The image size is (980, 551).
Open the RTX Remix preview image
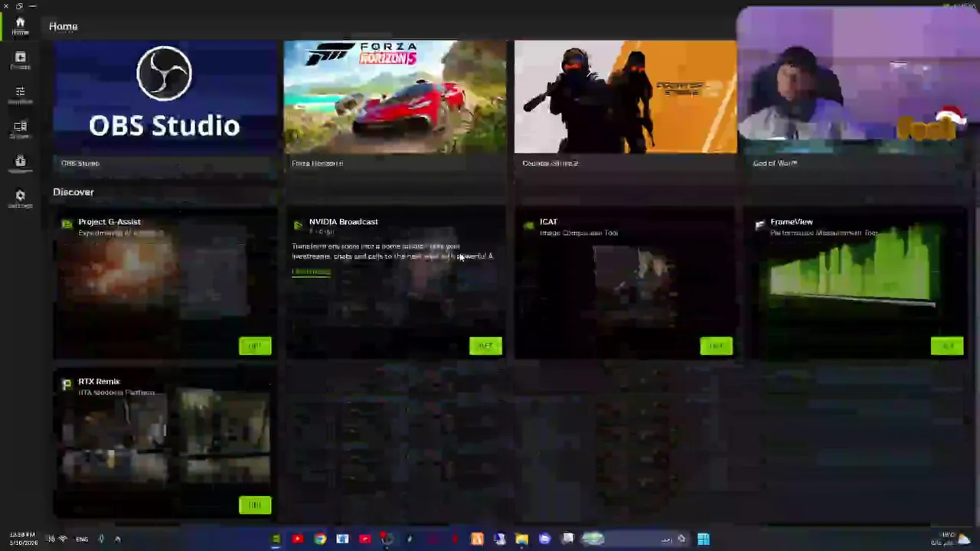[x=166, y=436]
